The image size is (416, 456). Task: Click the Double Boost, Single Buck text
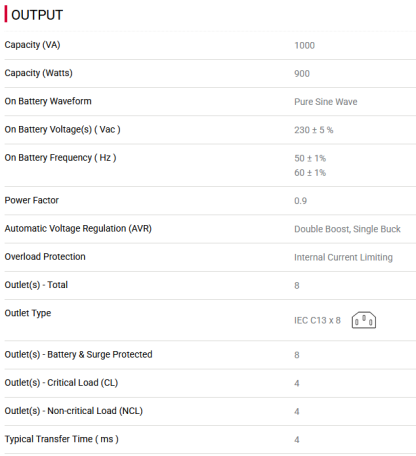point(347,229)
